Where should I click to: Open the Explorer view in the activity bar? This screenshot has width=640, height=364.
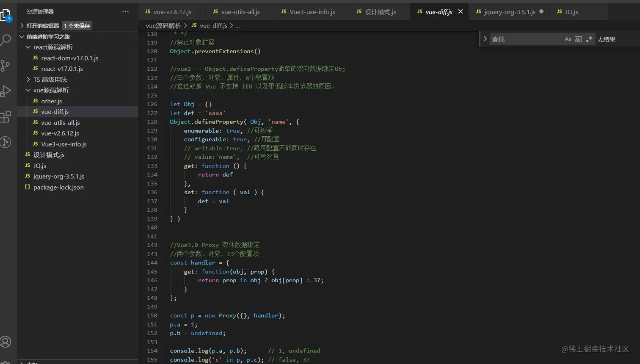tap(6, 15)
